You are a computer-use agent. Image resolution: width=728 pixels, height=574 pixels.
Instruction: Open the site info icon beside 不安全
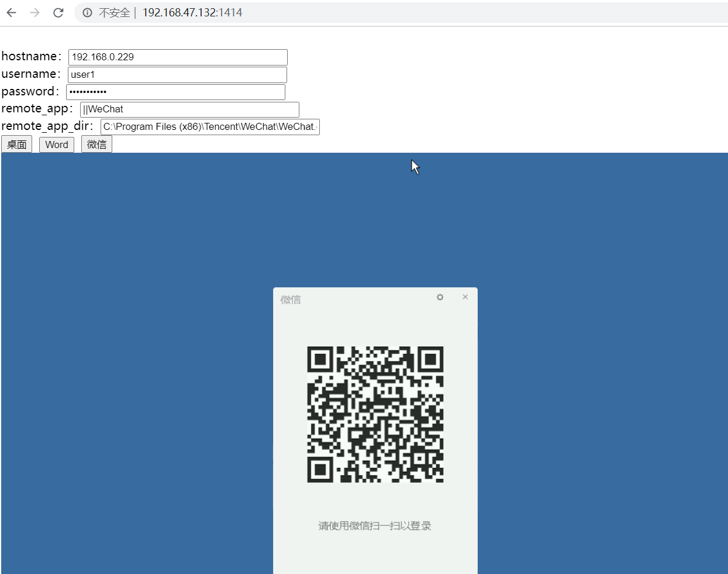pos(87,12)
